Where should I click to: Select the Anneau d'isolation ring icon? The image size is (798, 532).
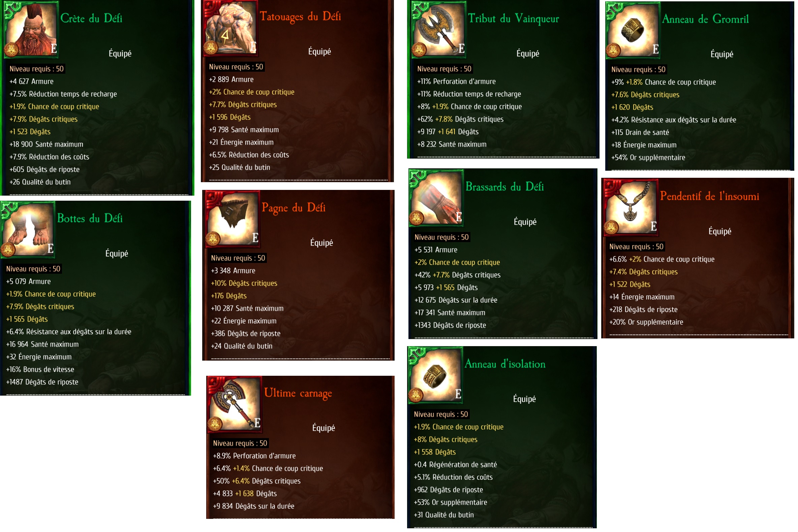tap(436, 375)
